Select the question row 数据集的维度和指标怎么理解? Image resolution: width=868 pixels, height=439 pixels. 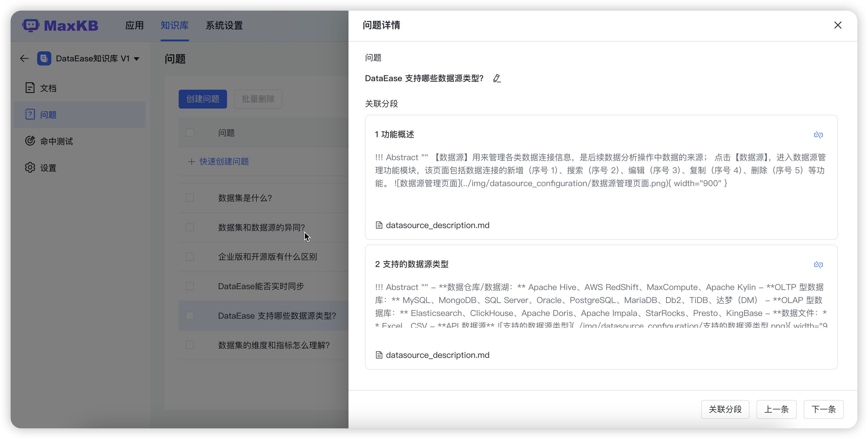[274, 345]
